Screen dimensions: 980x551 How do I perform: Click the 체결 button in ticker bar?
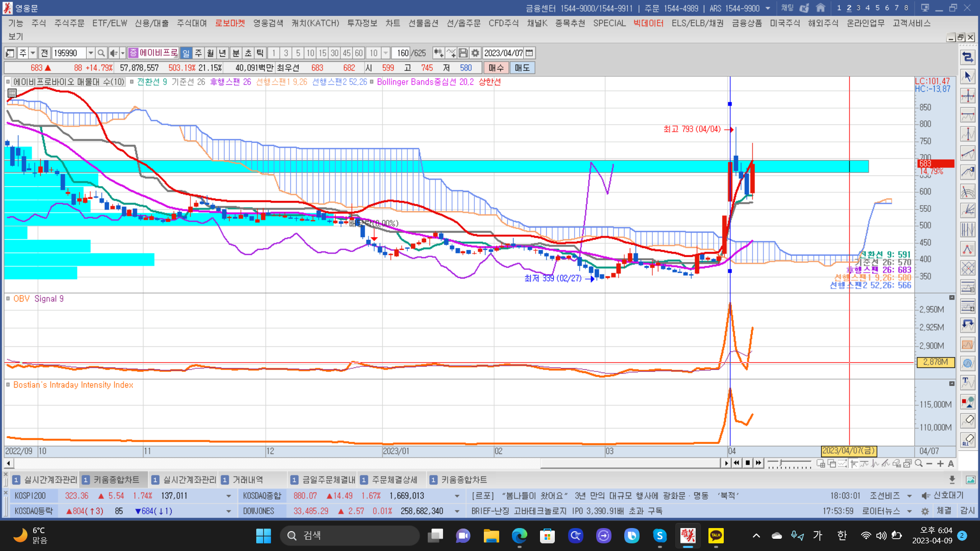(944, 511)
